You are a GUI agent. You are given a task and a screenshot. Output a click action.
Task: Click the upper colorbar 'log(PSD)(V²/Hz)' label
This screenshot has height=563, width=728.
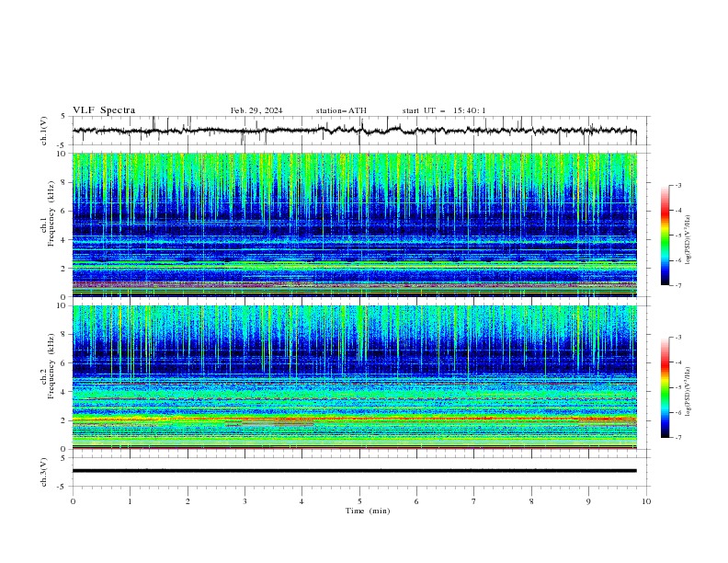pyautogui.click(x=688, y=240)
